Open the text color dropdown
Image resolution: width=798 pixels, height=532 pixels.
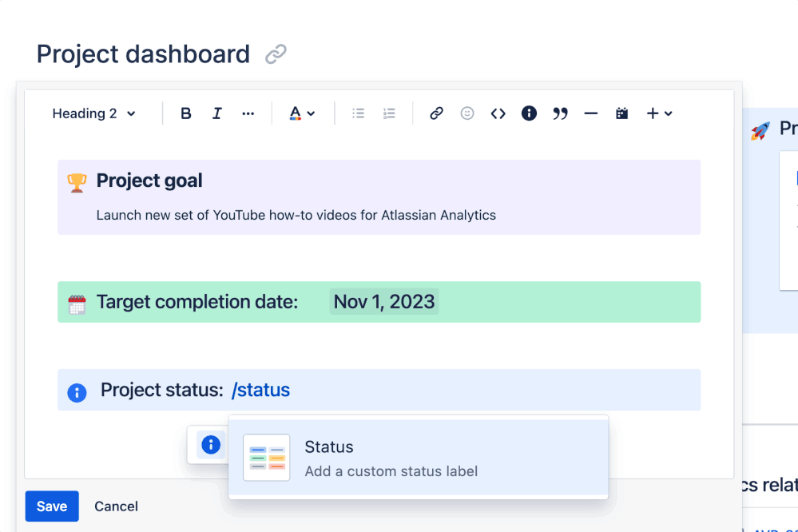tap(302, 113)
